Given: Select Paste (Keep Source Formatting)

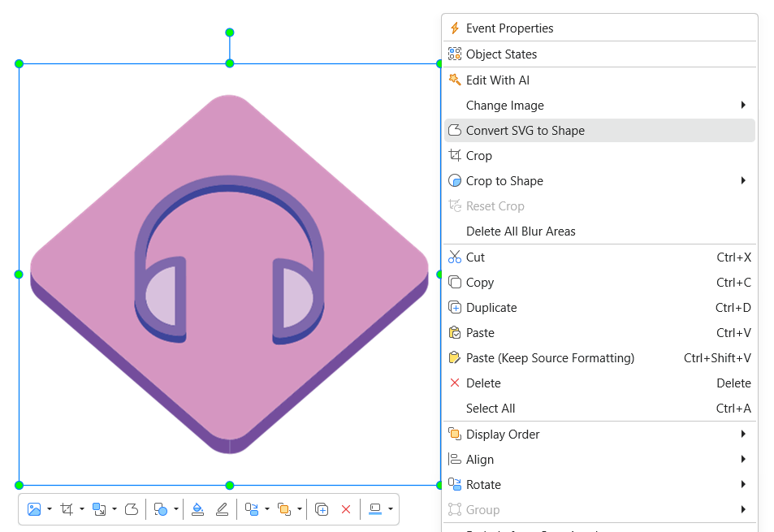Looking at the screenshot, I should [599, 358].
